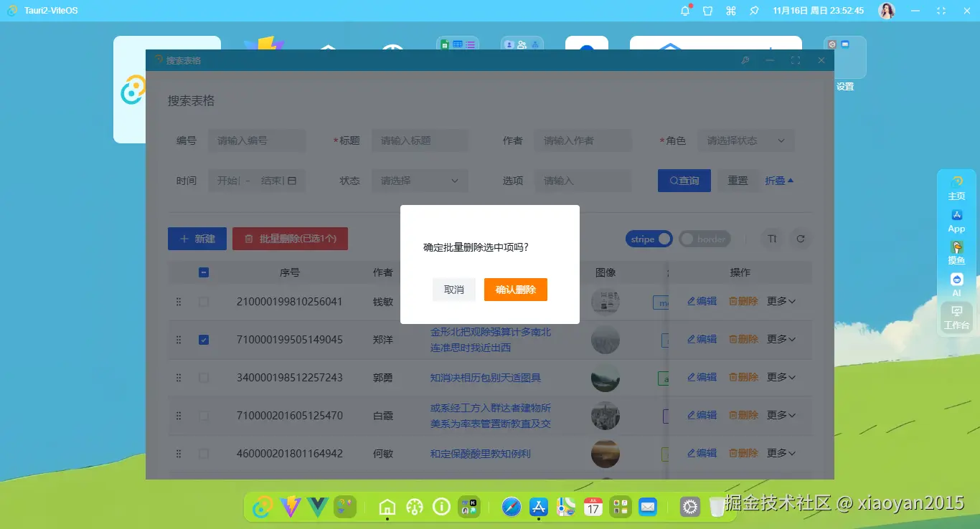Expand 更多 menu on the first row
This screenshot has width=980, height=529.
tap(781, 301)
